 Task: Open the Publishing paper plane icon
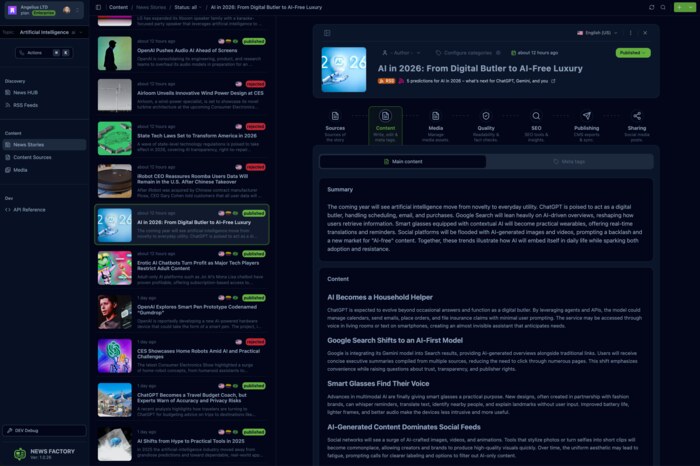coord(586,116)
